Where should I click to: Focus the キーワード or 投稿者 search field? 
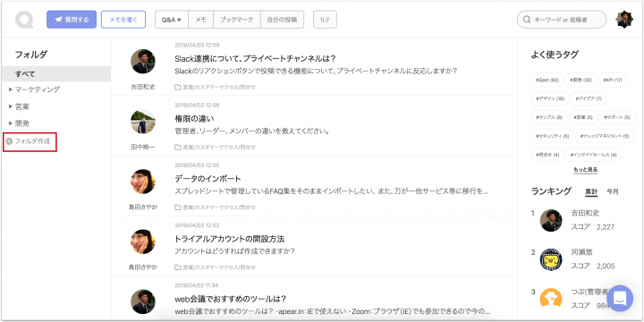point(562,20)
